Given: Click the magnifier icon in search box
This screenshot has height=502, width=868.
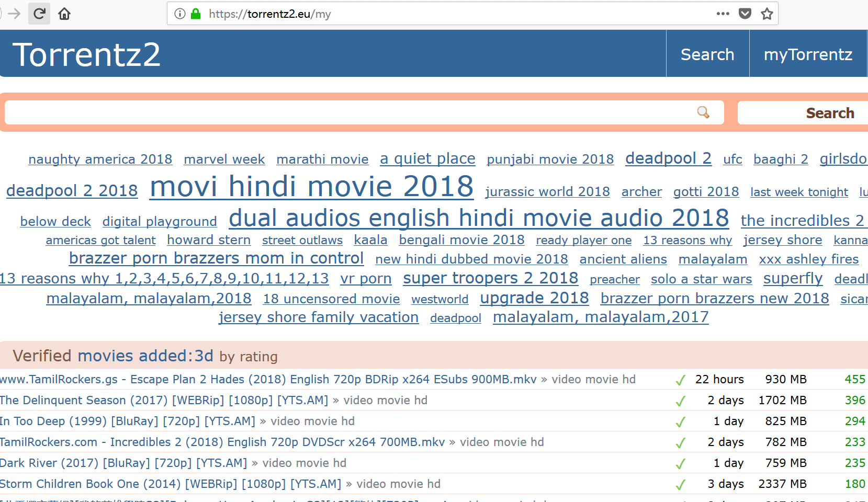Looking at the screenshot, I should click(703, 112).
